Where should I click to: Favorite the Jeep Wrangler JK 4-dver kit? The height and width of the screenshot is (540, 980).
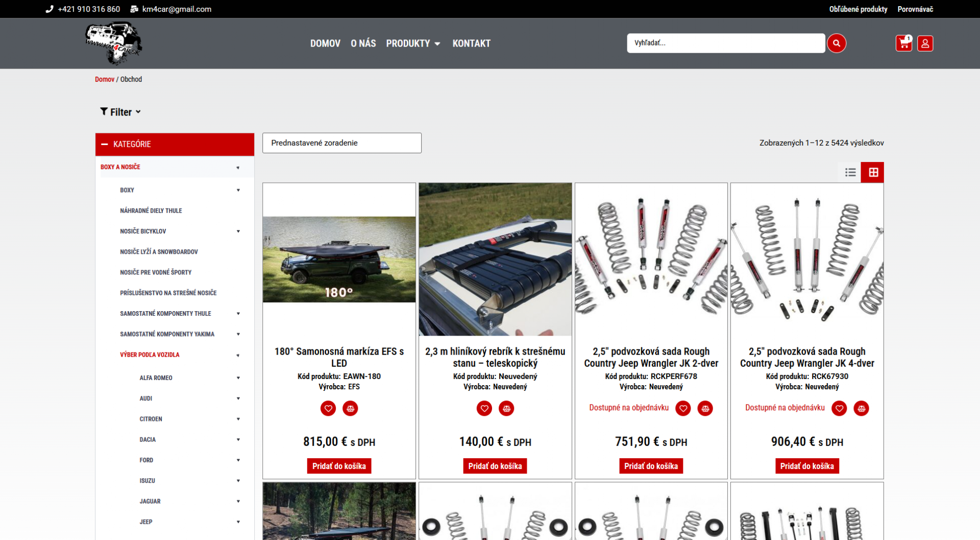pos(839,409)
